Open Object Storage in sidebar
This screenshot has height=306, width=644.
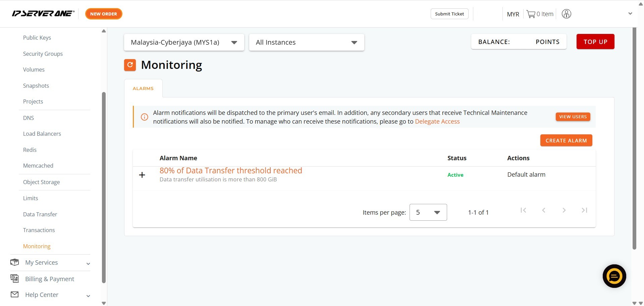click(x=41, y=182)
